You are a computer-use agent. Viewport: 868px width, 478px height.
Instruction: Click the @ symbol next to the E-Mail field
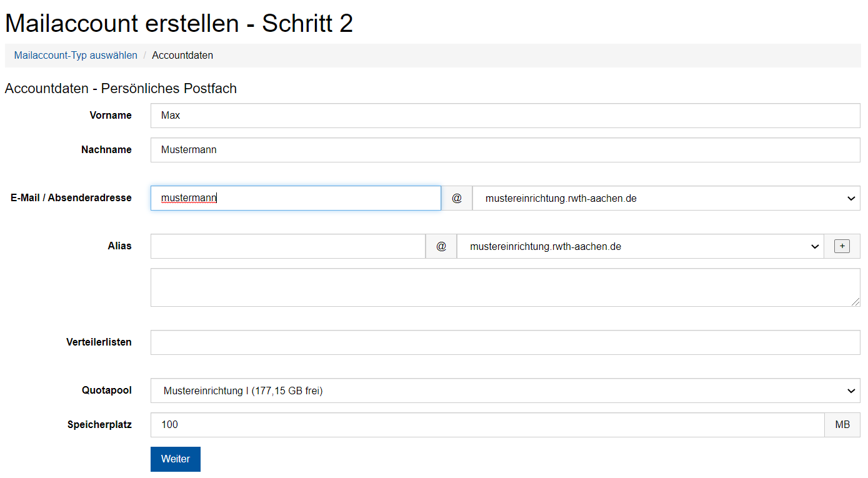(456, 198)
